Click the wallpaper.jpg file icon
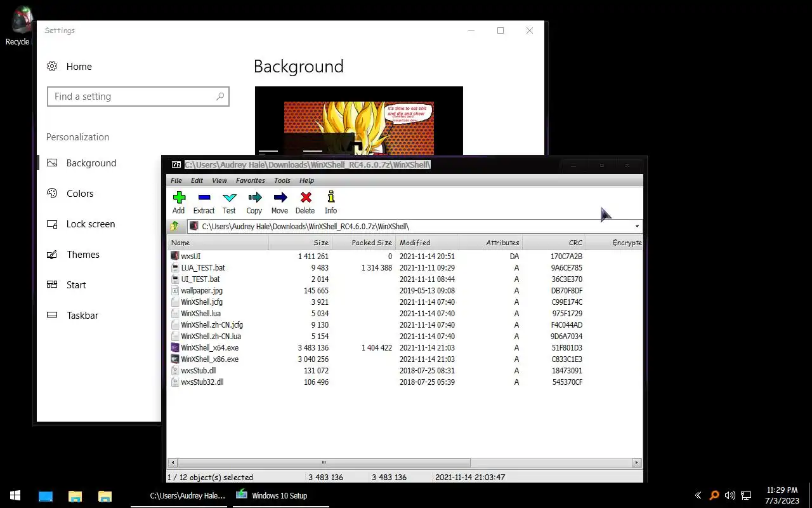This screenshot has height=508, width=812. point(175,291)
